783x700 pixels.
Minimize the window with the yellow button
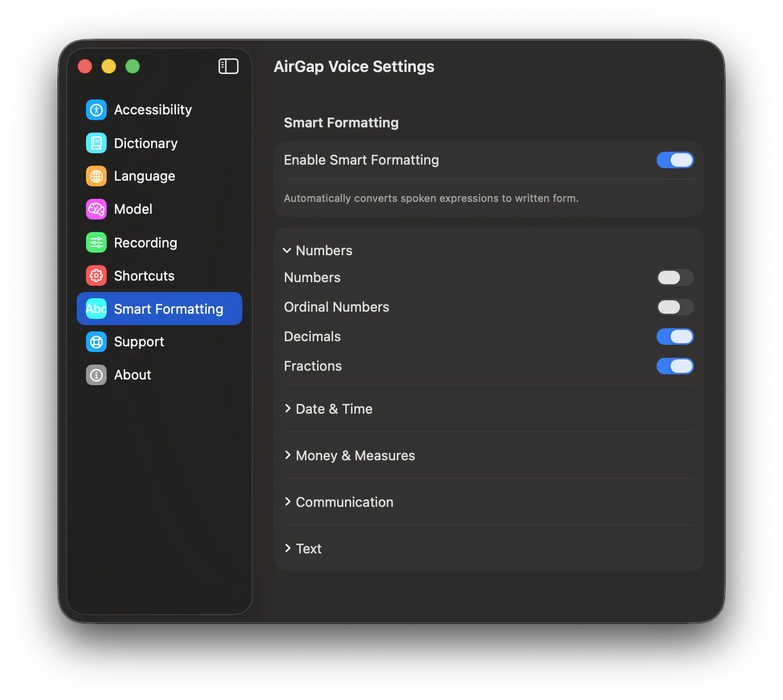pos(109,66)
